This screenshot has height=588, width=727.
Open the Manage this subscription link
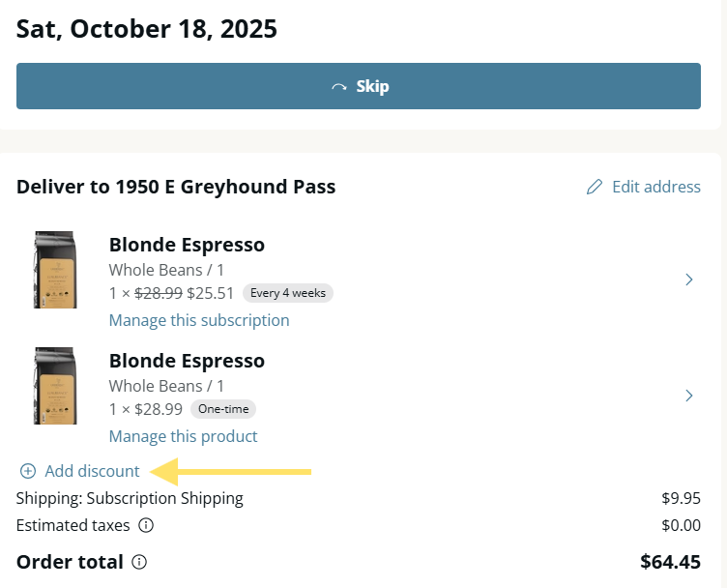coord(199,320)
